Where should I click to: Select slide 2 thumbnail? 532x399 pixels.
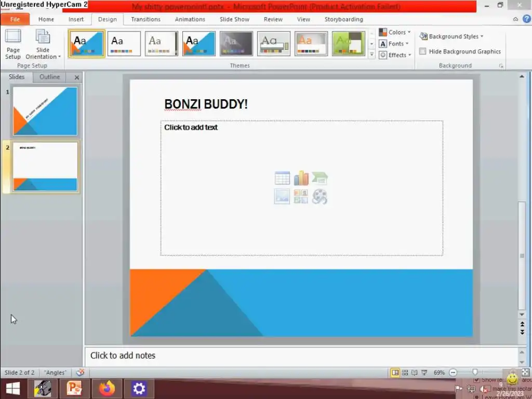click(x=45, y=167)
